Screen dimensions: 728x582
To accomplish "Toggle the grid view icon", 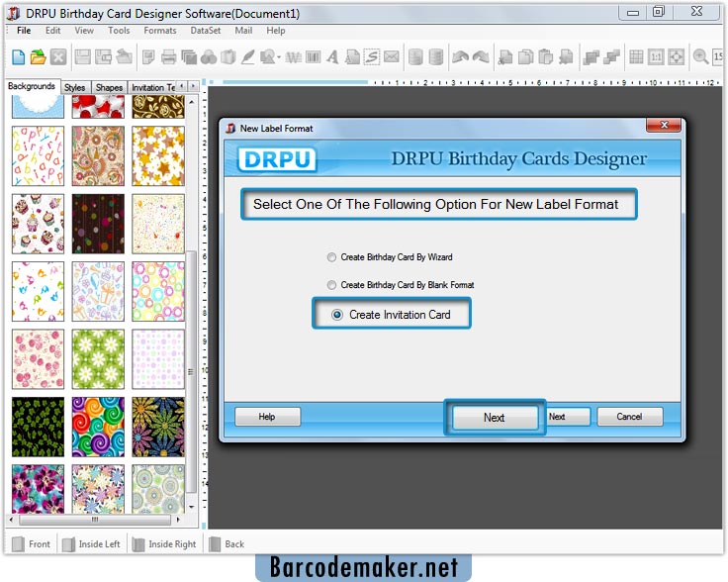I will (x=636, y=57).
